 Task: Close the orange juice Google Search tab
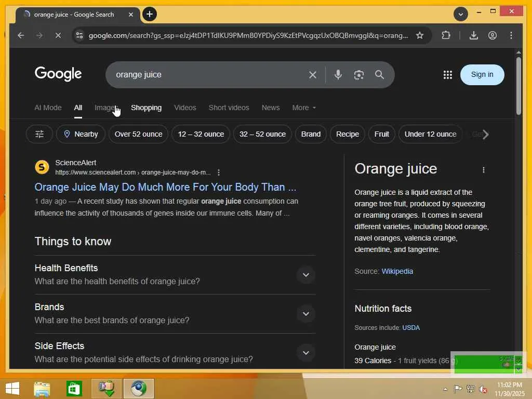tap(130, 15)
